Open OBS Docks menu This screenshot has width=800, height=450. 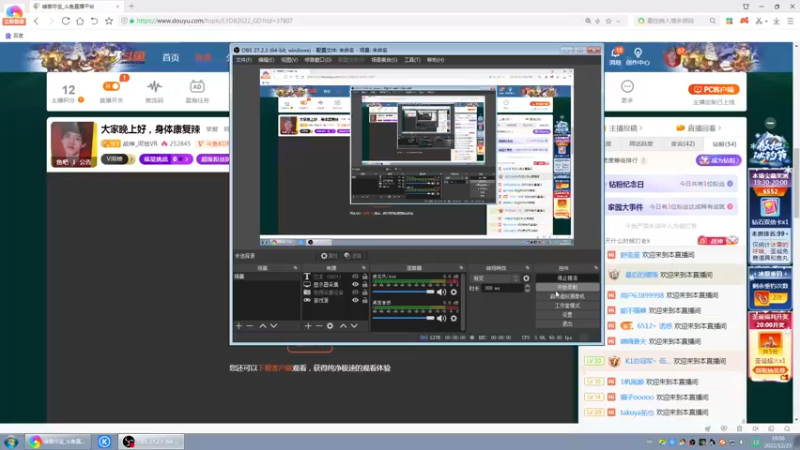coord(317,60)
